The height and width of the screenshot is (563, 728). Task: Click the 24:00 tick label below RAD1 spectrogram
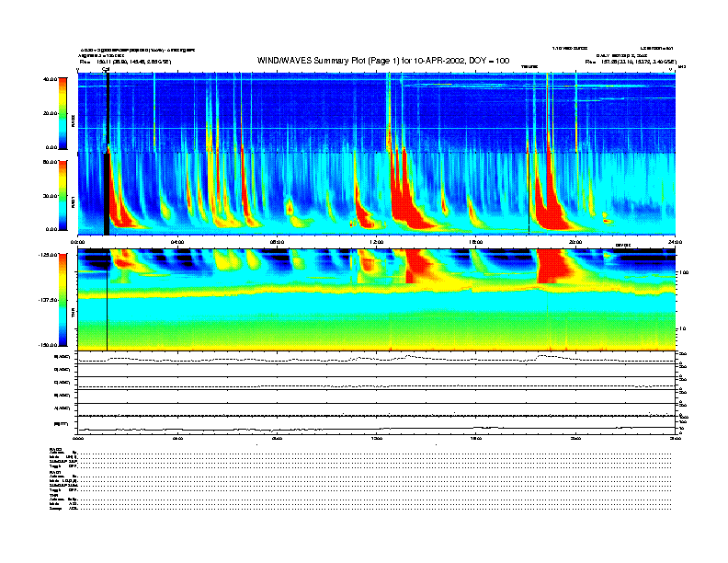tap(675, 242)
